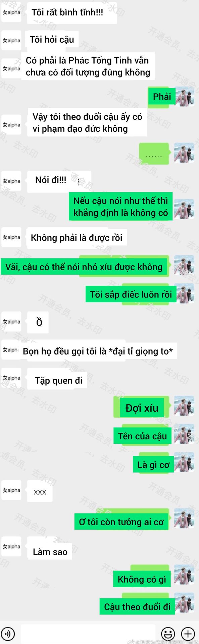This screenshot has width=199, height=644.
Task: Open the plus attachments icon
Action: pyautogui.click(x=188, y=634)
